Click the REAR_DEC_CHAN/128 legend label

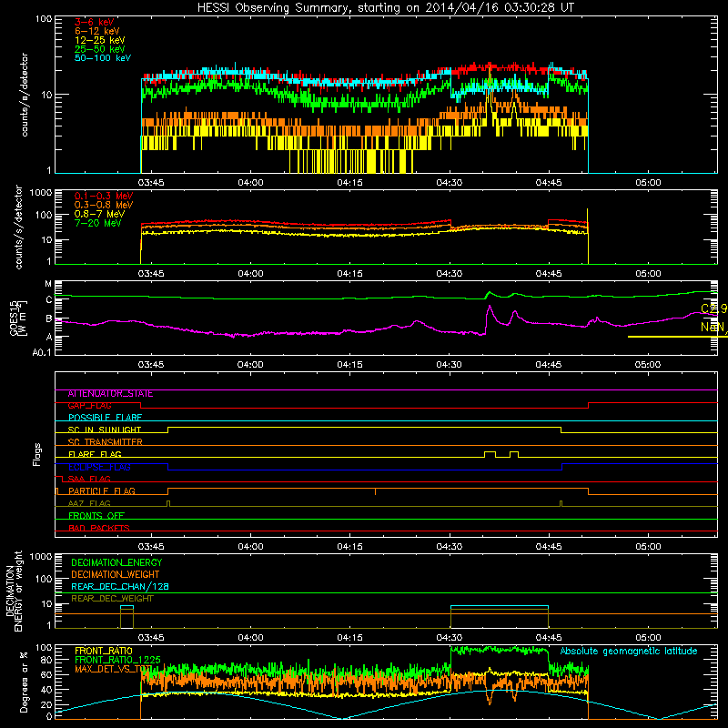tap(120, 587)
